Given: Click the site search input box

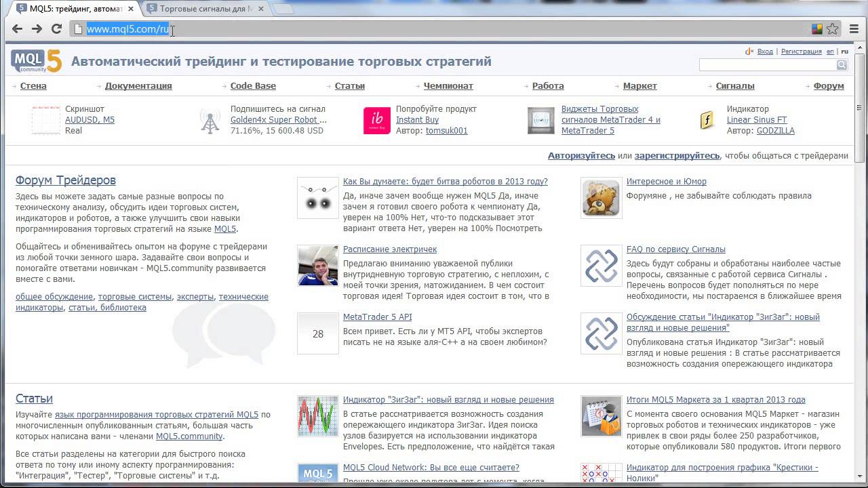Looking at the screenshot, I should (x=768, y=64).
